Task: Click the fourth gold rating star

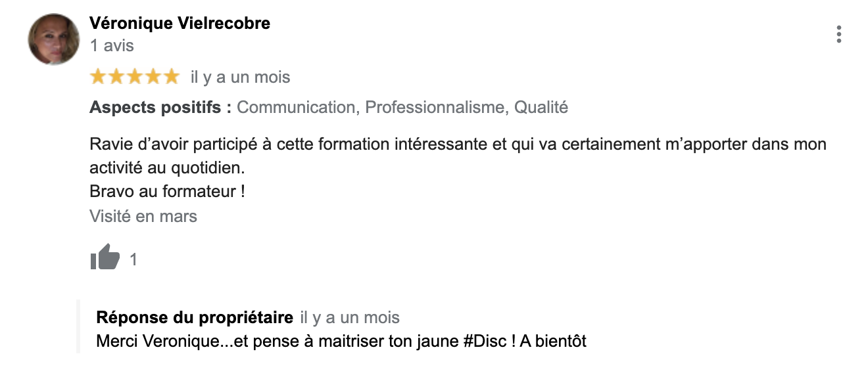Action: (153, 77)
